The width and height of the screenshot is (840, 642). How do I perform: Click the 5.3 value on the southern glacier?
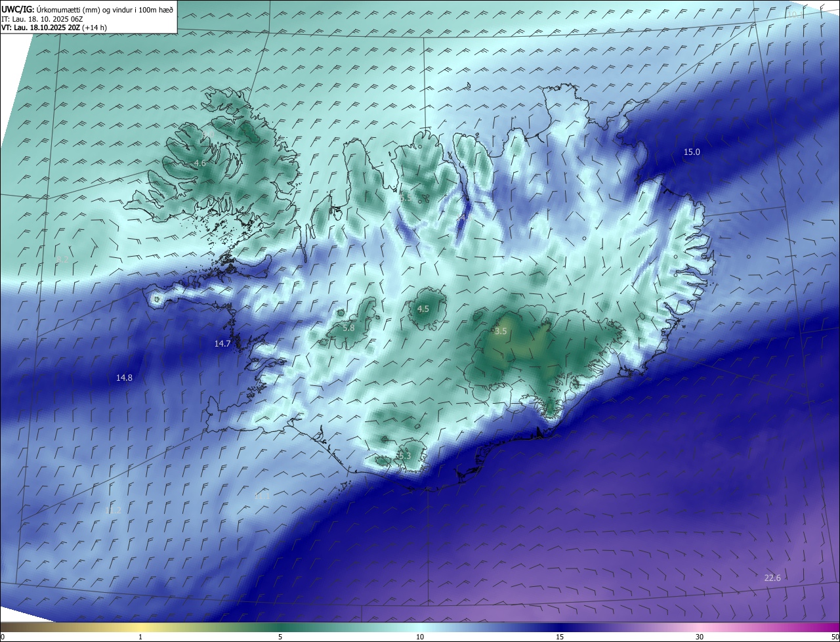coord(404,456)
